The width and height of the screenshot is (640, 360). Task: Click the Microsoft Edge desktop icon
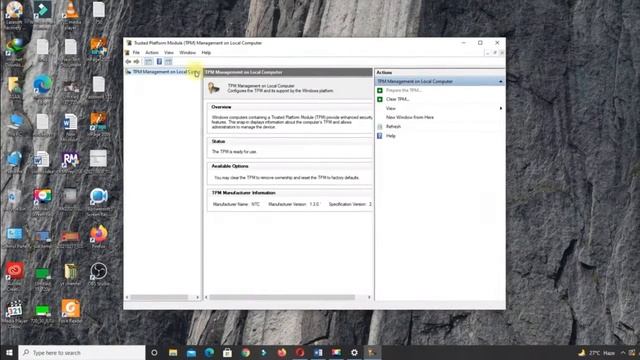(42, 89)
